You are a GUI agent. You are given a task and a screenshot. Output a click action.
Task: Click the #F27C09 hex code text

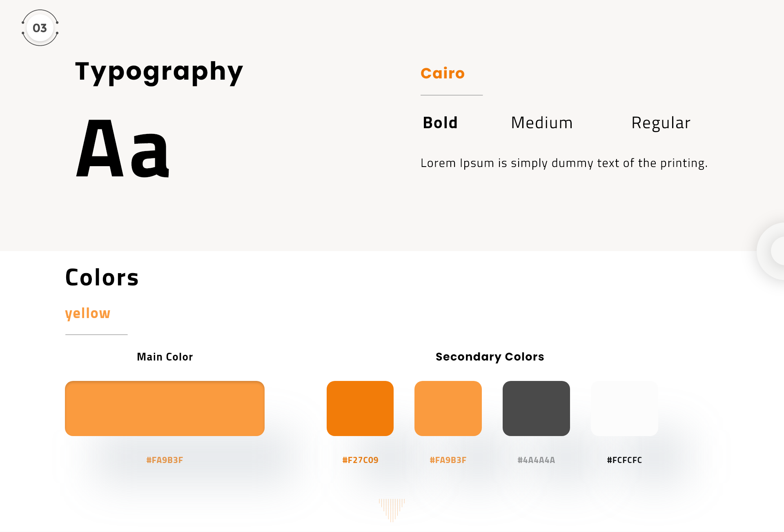pos(360,460)
